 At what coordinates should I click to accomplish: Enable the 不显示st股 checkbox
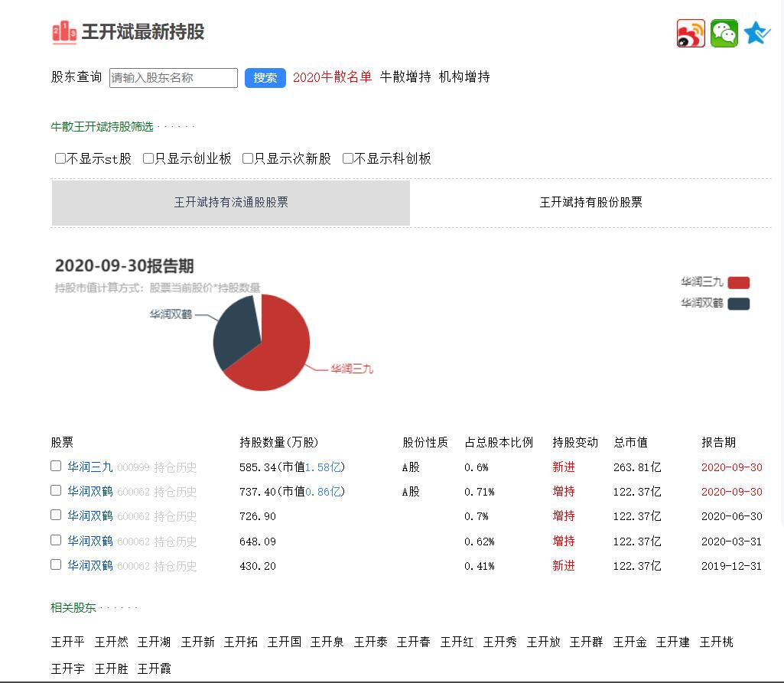coord(60,158)
